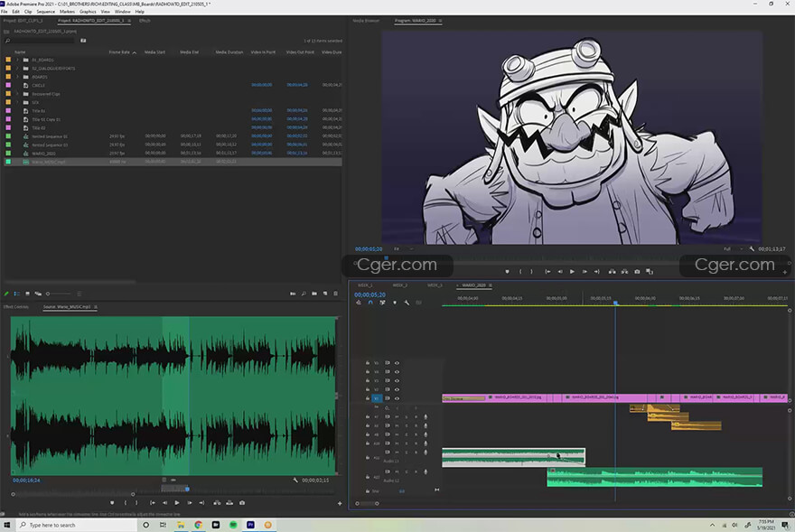Add a marker in the Source monitor
This screenshot has width=795, height=532.
112,503
